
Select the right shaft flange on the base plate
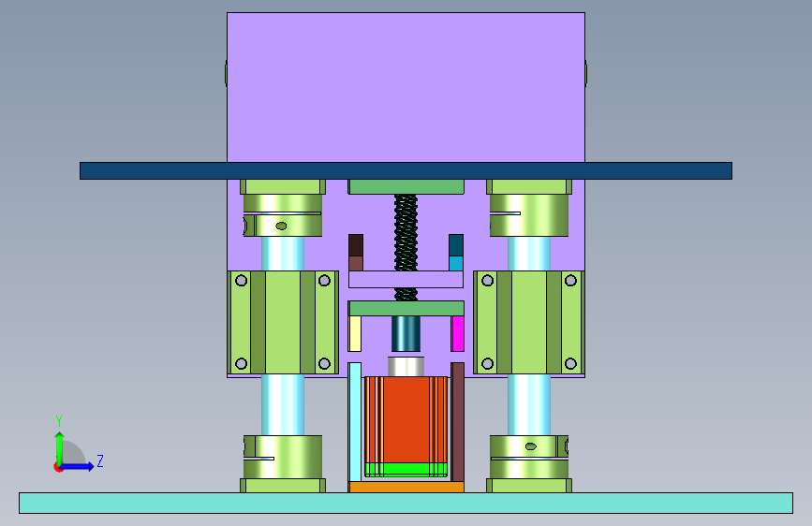coord(529,486)
